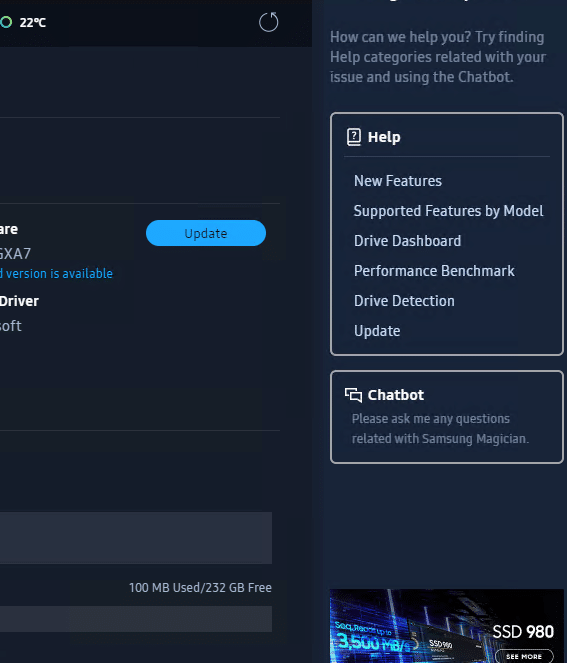567x663 pixels.
Task: Click the SEE MORE button on SSD 980 ad
Action: tap(524, 656)
